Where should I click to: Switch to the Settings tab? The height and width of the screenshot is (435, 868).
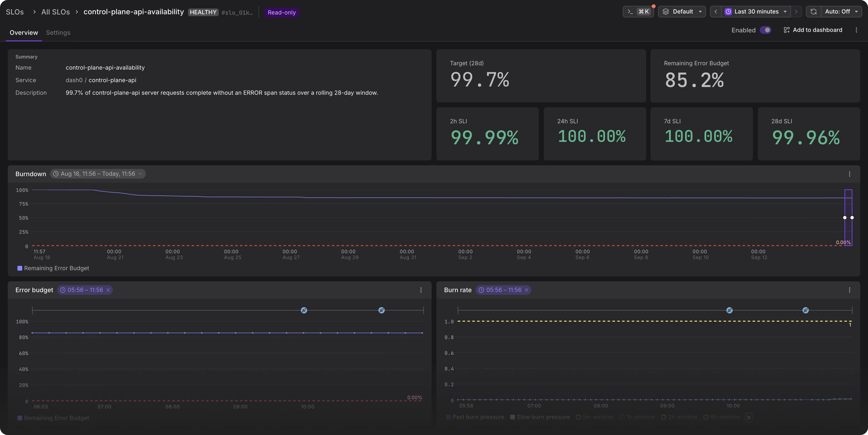click(58, 33)
